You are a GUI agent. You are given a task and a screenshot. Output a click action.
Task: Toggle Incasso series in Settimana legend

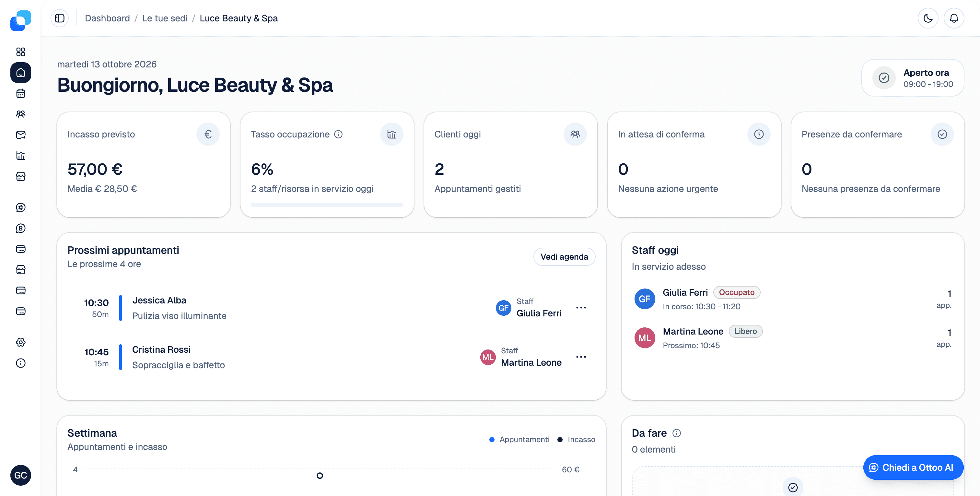[576, 440]
